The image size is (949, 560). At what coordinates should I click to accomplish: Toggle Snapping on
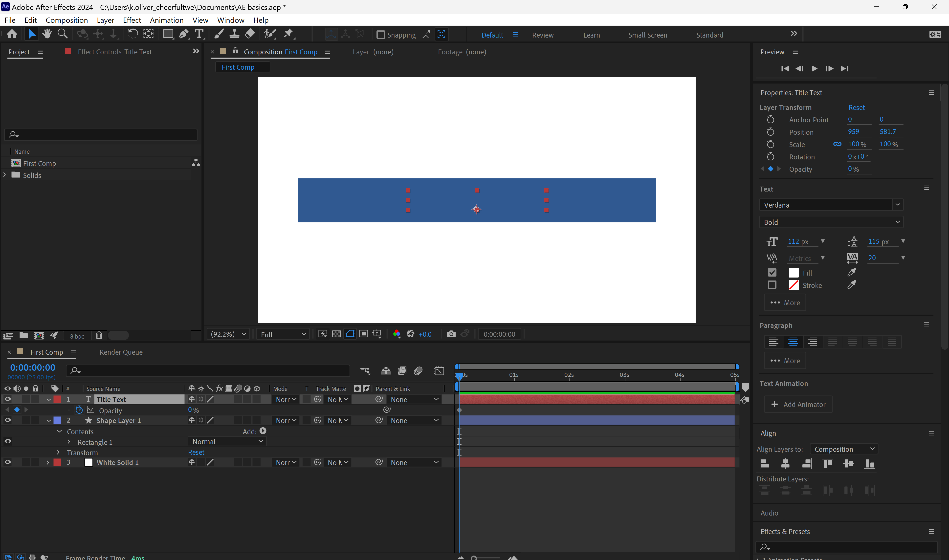tap(381, 34)
